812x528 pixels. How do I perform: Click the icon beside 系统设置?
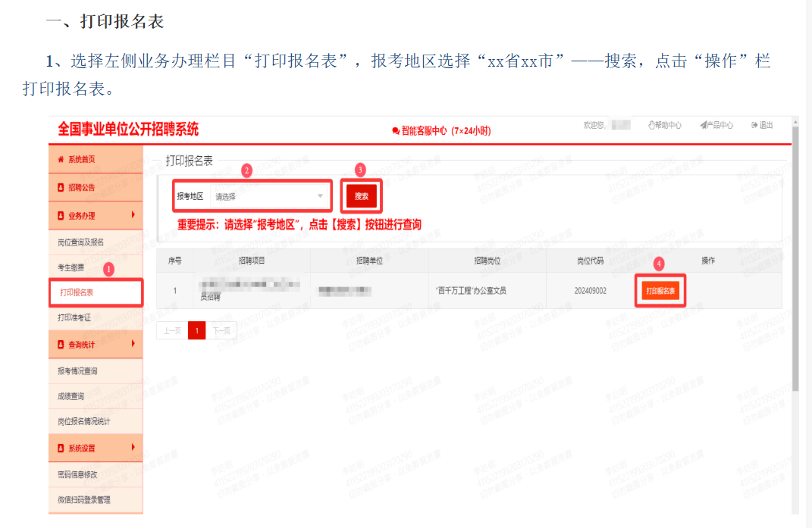click(x=61, y=448)
